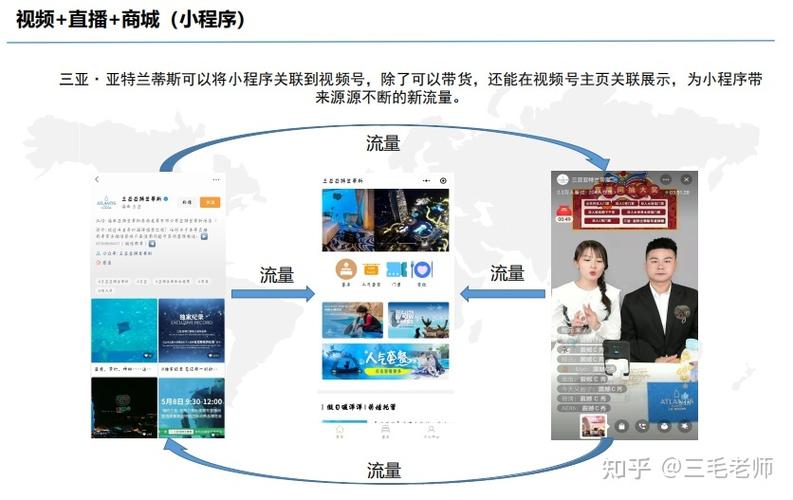
Task: Click the 流量 label above the top arc
Action: 383,143
